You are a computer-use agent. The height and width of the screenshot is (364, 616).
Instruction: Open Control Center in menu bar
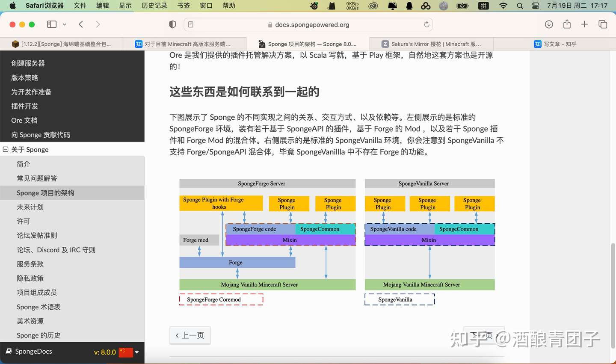pos(536,6)
